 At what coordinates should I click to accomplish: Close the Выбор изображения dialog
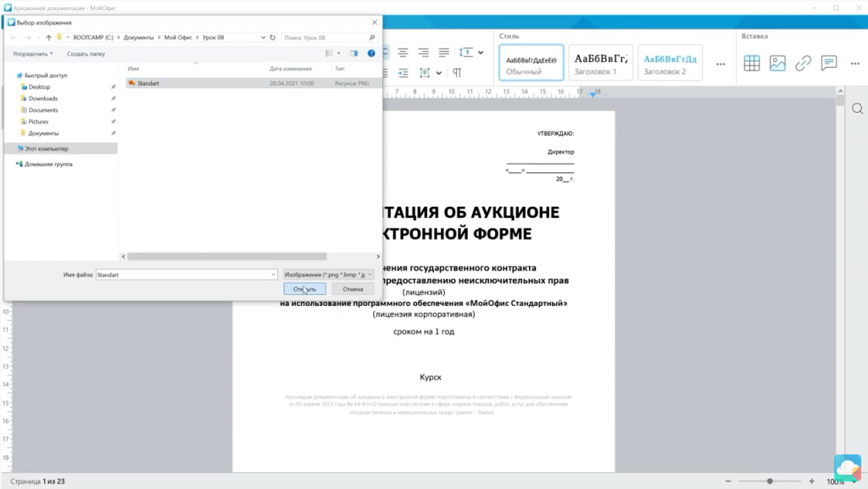[375, 22]
